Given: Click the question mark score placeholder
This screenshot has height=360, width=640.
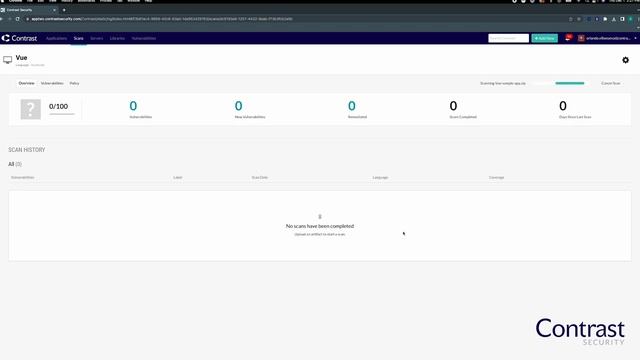Looking at the screenshot, I should coord(31,109).
